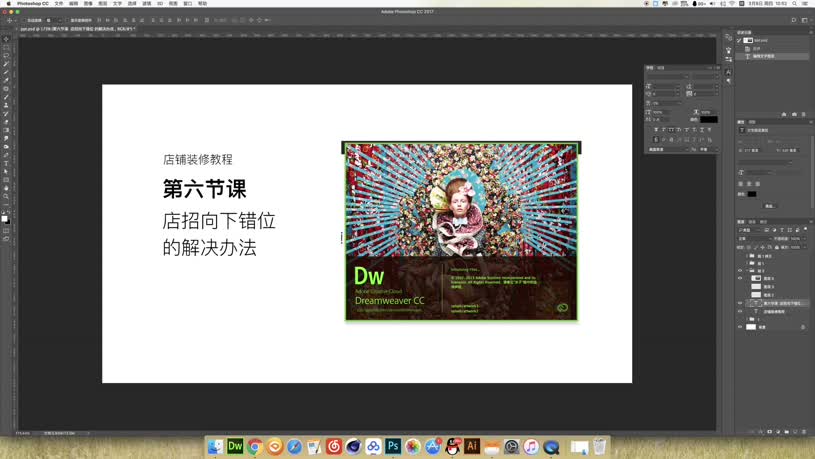Select the Horizontal Type tool

(x=6, y=163)
